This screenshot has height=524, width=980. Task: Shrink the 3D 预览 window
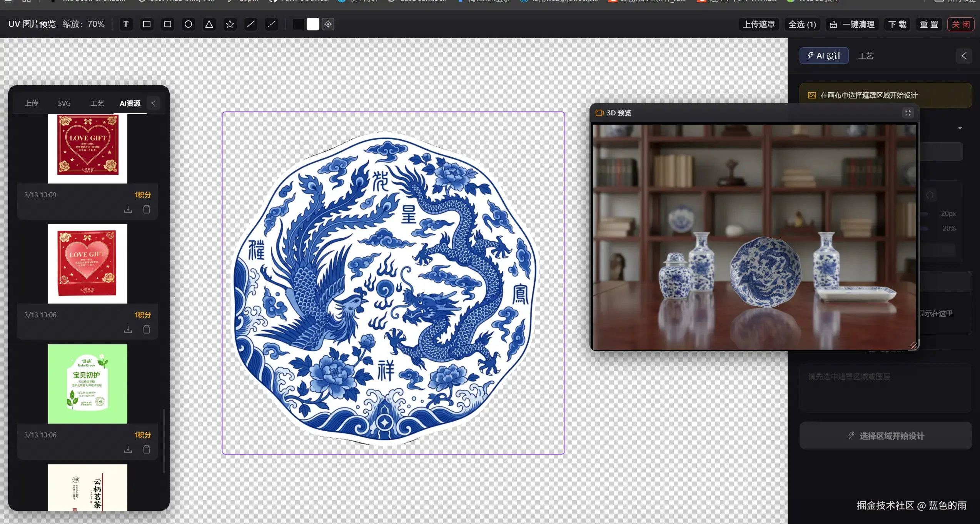coord(908,113)
